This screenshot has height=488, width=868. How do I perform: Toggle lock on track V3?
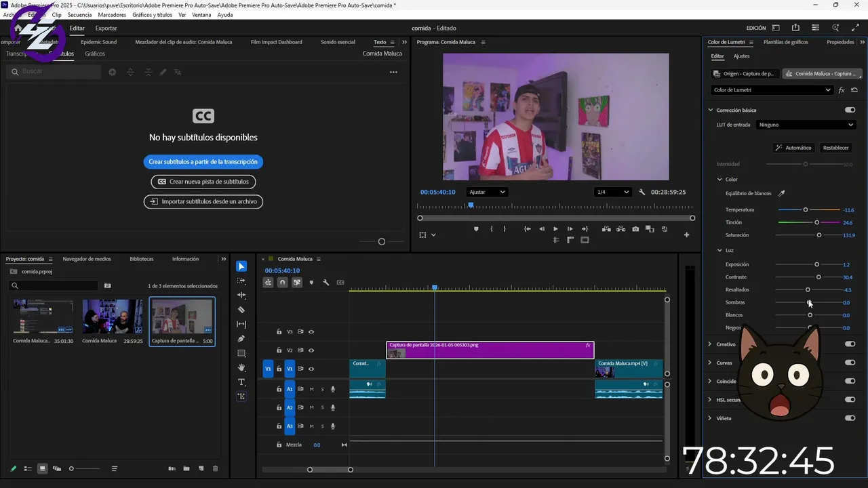[x=279, y=332]
